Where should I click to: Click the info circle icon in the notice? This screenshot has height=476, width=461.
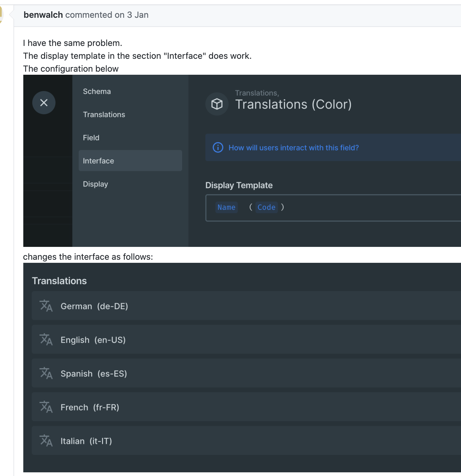point(218,148)
